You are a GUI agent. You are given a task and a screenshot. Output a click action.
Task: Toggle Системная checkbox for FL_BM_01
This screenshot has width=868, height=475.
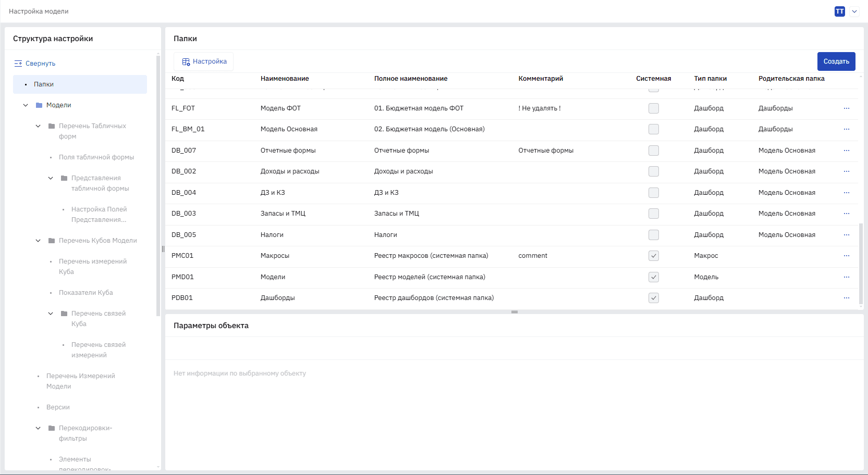coord(653,129)
